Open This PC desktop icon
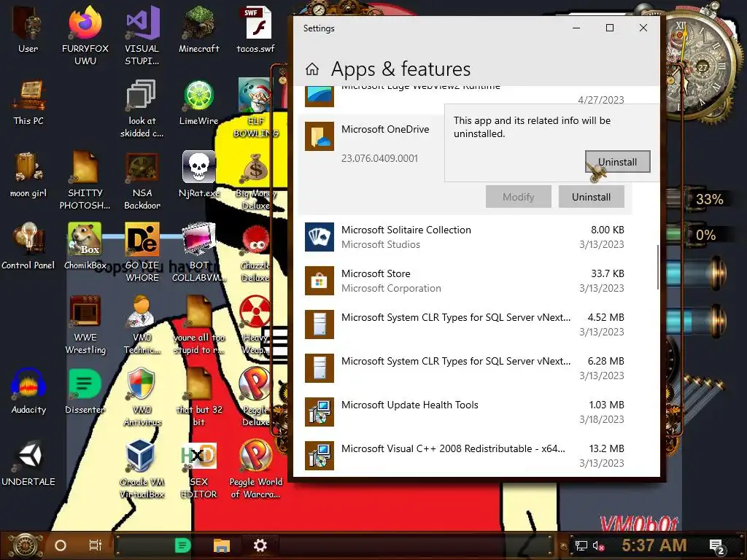The height and width of the screenshot is (560, 747). coord(28,102)
